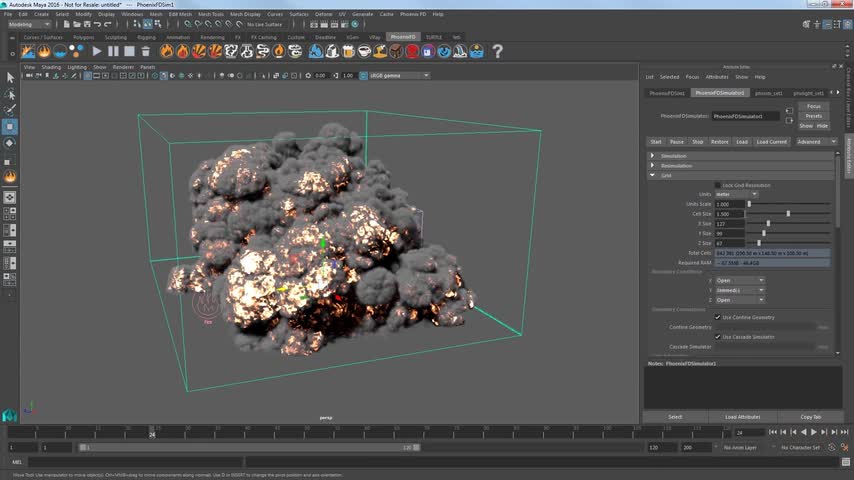Click the PhoenixFD help question mark icon
This screenshot has width=854, height=480.
[497, 51]
